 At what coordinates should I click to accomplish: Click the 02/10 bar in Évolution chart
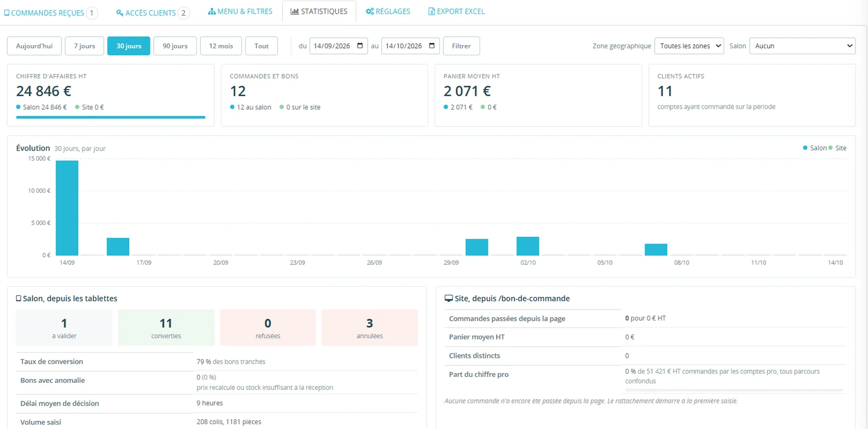528,246
